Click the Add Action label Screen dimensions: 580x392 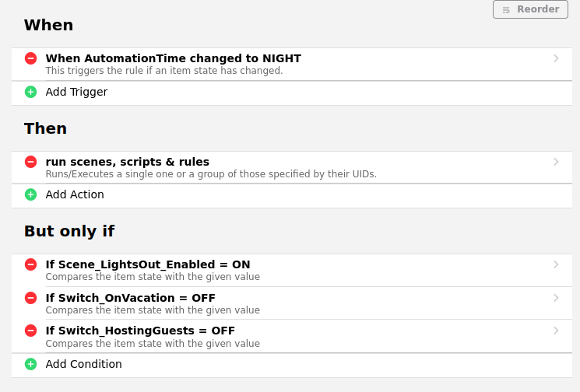tap(75, 194)
